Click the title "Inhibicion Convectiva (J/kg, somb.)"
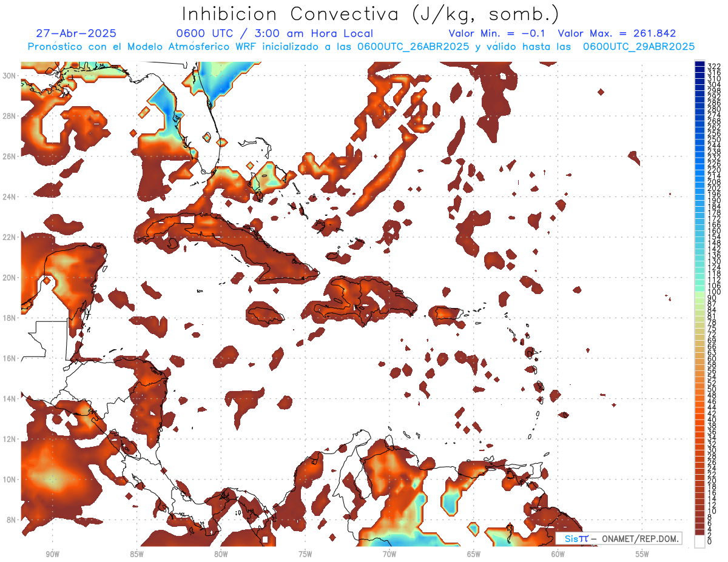The image size is (728, 562). [x=371, y=15]
